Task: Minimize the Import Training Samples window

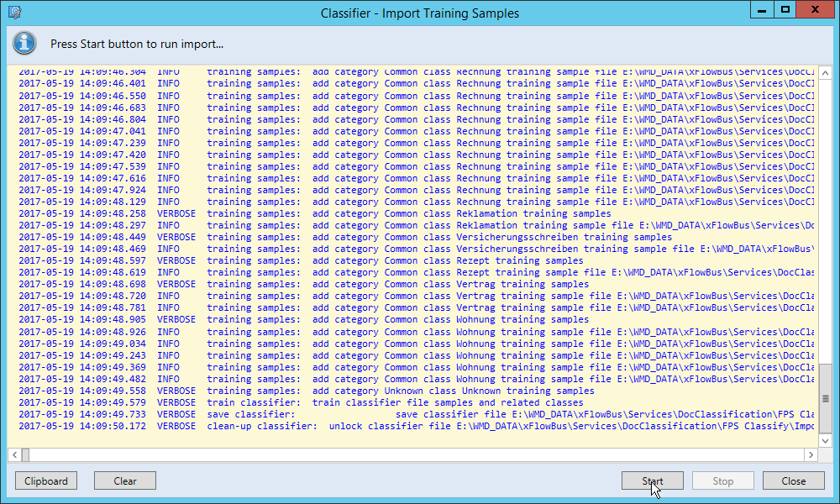Action: (762, 10)
